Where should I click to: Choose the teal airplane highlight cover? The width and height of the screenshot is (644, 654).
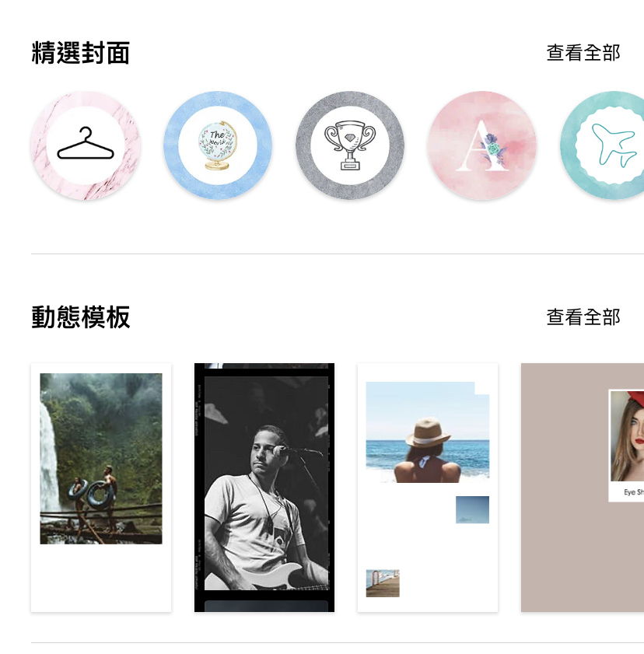coord(602,145)
